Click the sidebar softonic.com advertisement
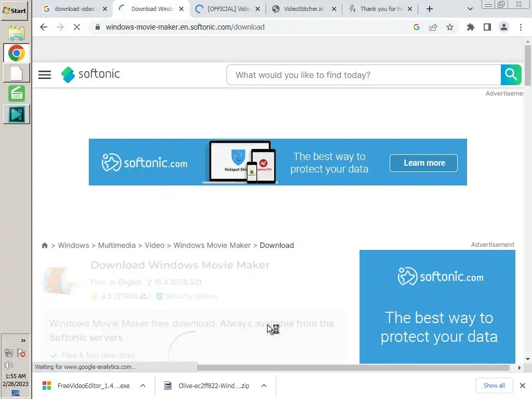The height and width of the screenshot is (399, 532). (x=437, y=307)
